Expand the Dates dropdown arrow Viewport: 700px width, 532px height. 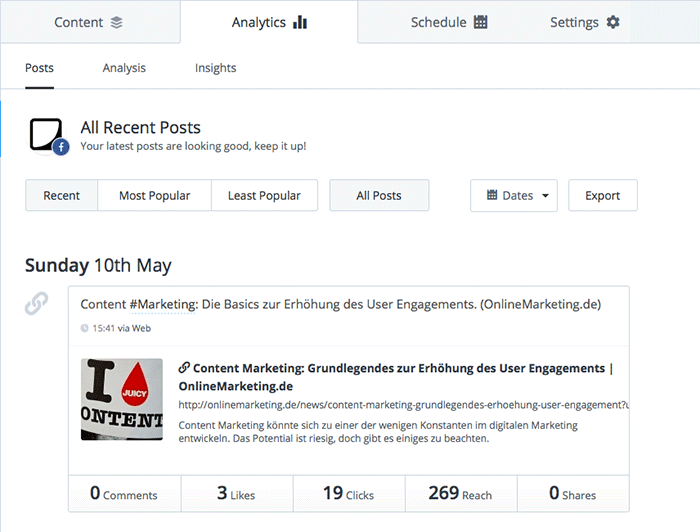click(x=545, y=195)
